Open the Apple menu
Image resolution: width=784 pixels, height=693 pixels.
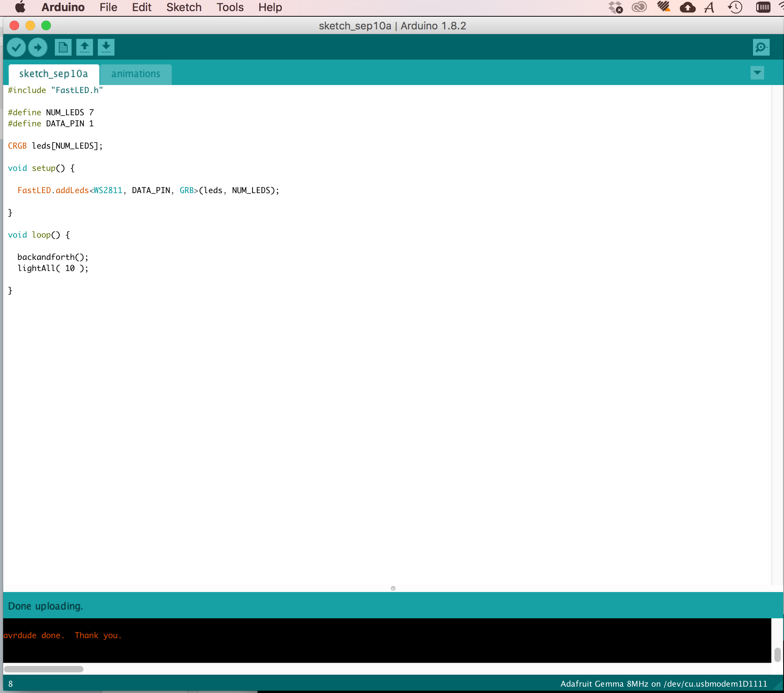(x=20, y=7)
